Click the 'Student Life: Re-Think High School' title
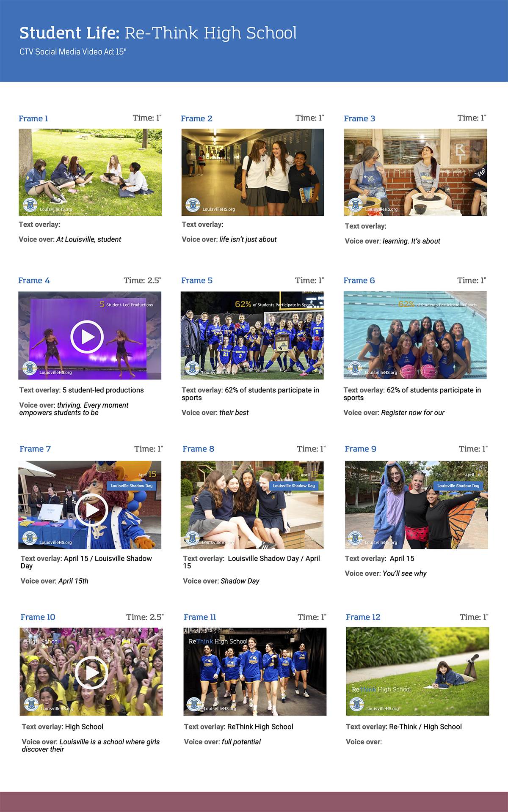 click(x=158, y=33)
